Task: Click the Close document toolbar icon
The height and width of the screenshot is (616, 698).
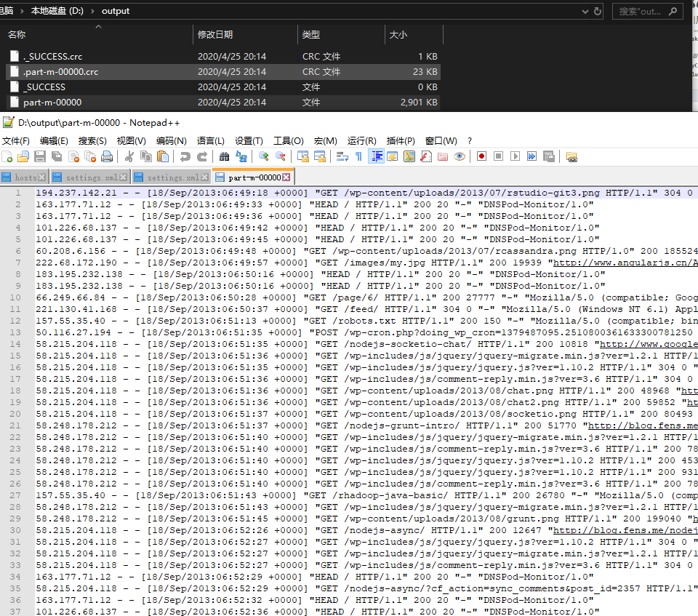Action: [x=73, y=156]
